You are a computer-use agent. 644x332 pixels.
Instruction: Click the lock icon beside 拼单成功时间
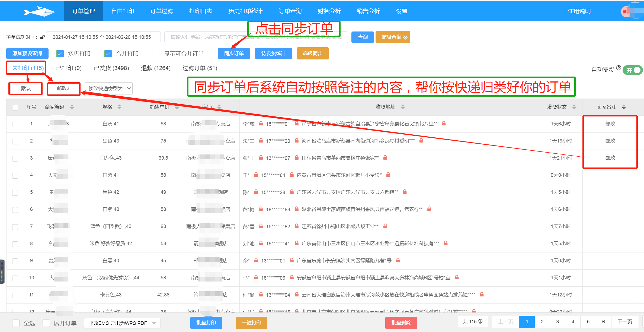[x=42, y=37]
